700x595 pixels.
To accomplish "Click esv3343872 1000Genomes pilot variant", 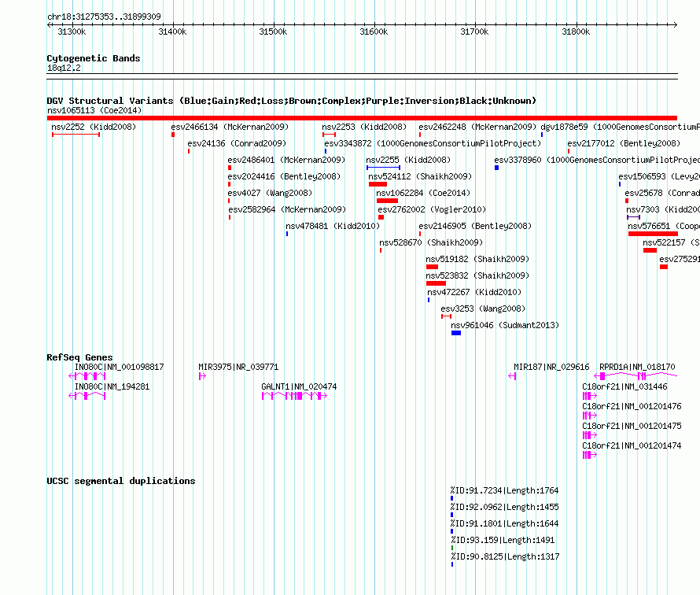I will click(433, 143).
